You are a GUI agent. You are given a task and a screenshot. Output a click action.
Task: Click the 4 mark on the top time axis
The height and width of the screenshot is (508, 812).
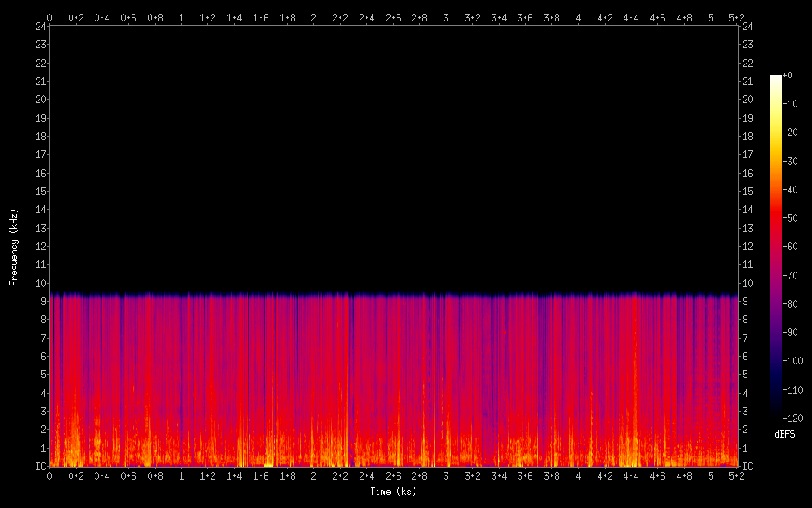click(578, 17)
